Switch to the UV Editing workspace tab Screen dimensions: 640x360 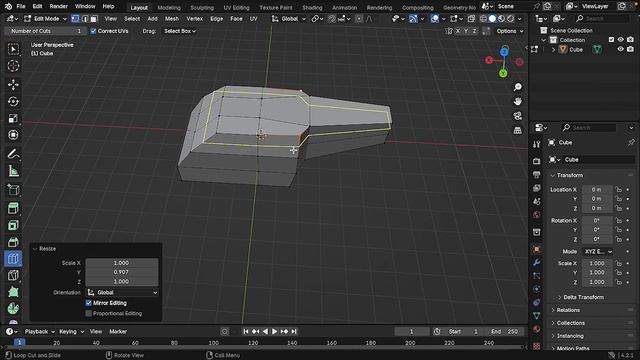coord(236,7)
